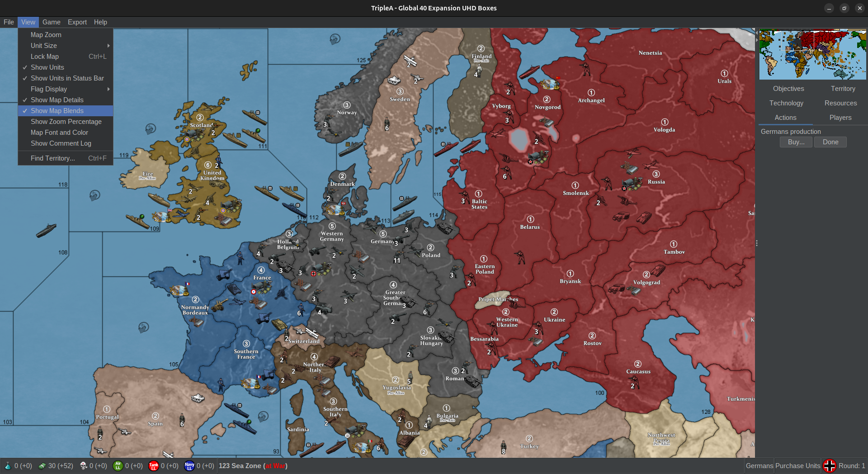Click the Germans production label
Screen dimensions: 868x474
(x=791, y=132)
